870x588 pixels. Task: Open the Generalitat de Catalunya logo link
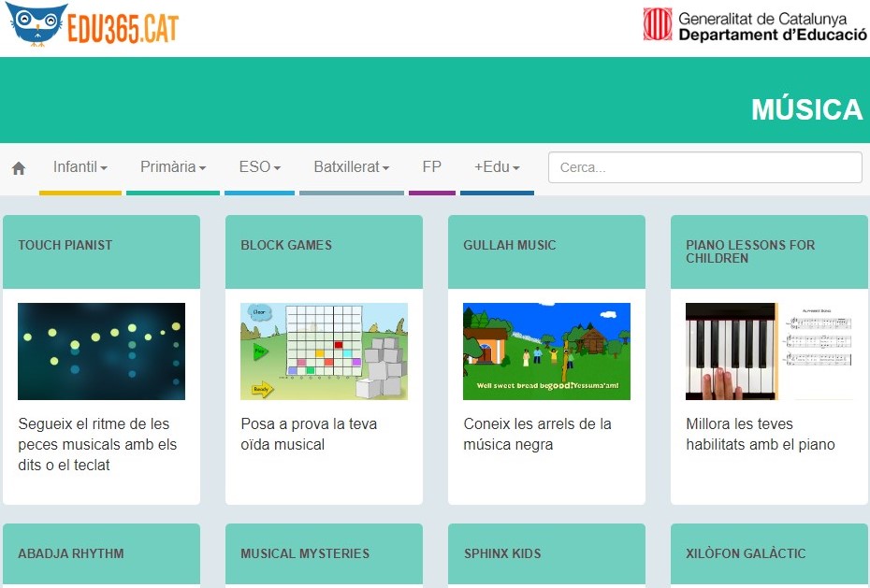click(x=754, y=25)
